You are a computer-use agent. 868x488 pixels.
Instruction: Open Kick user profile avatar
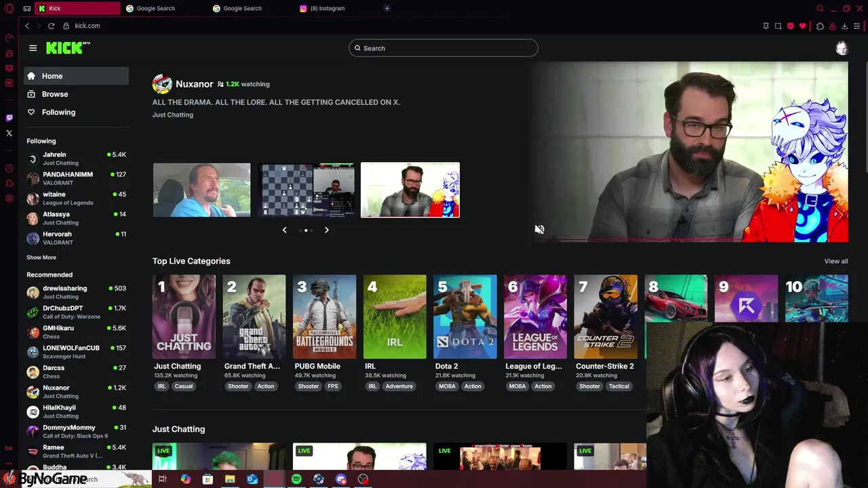click(842, 48)
